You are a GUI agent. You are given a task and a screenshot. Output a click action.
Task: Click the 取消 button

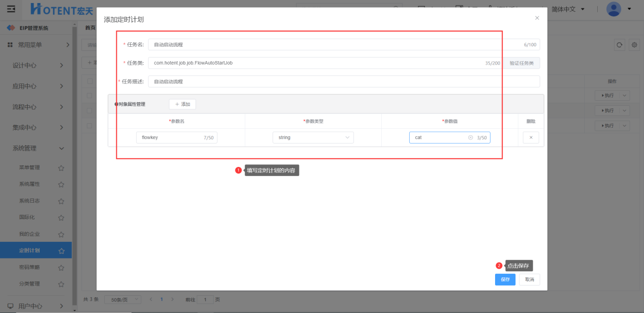530,279
